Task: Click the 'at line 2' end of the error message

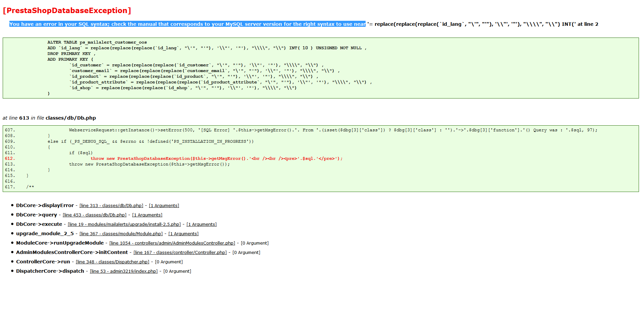Action: (588, 24)
